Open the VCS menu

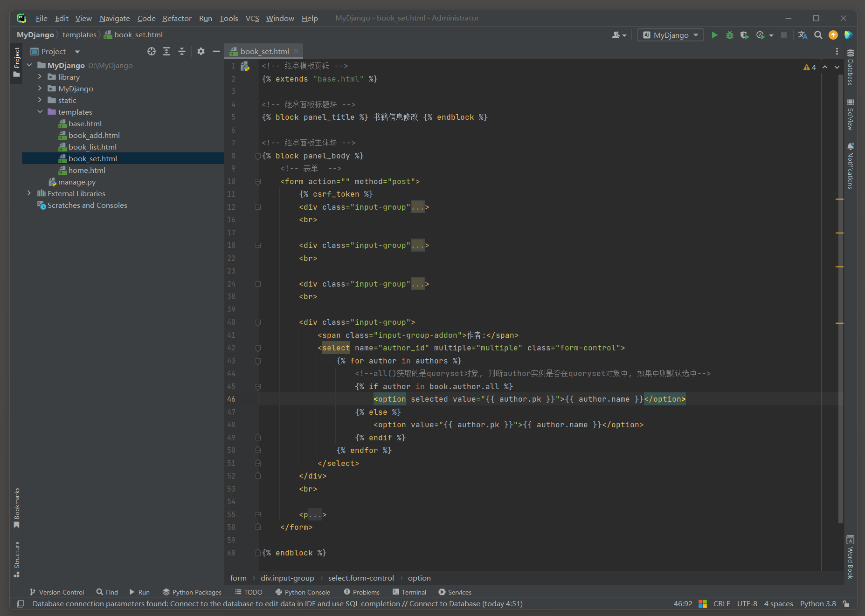click(252, 18)
